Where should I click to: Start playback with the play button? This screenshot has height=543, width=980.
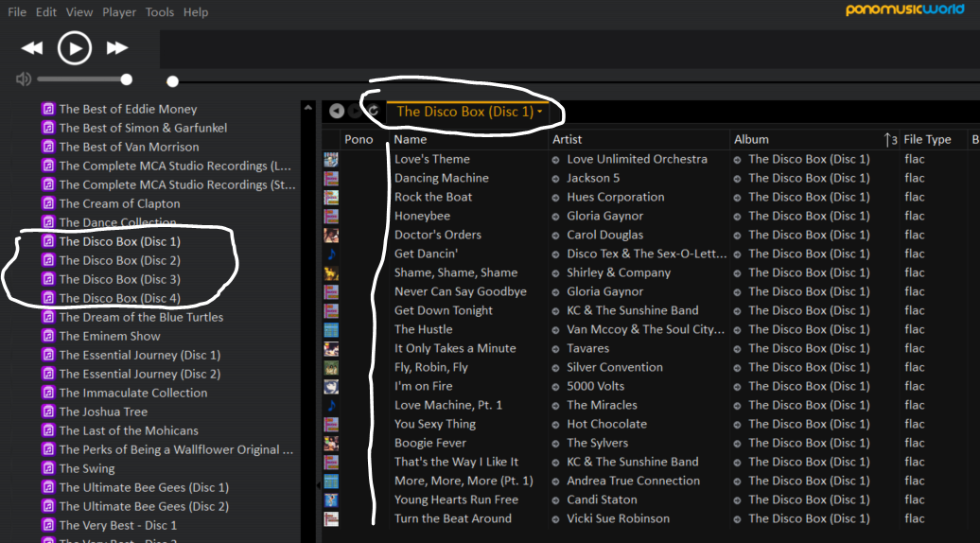(x=75, y=48)
